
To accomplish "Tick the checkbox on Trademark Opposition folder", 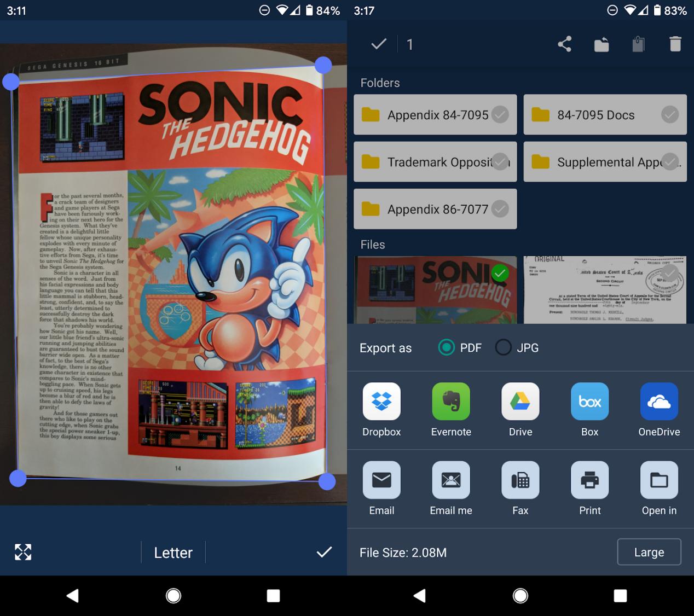I will click(500, 161).
